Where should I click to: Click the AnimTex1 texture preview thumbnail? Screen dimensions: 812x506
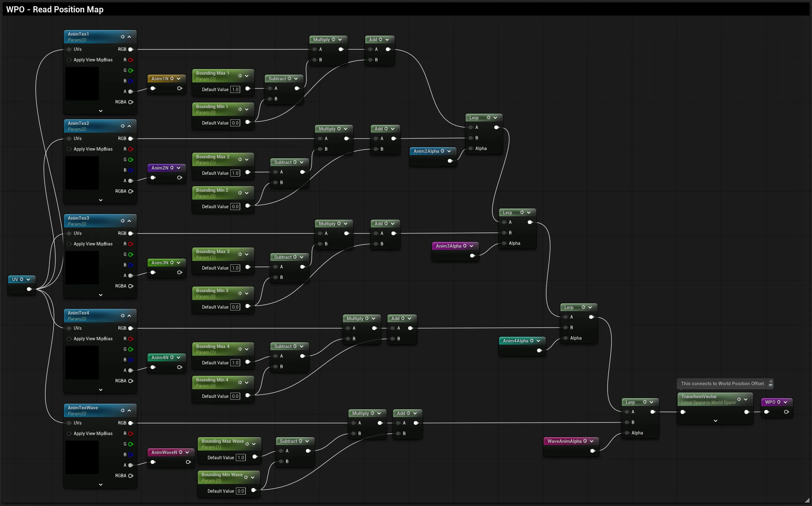(x=82, y=84)
